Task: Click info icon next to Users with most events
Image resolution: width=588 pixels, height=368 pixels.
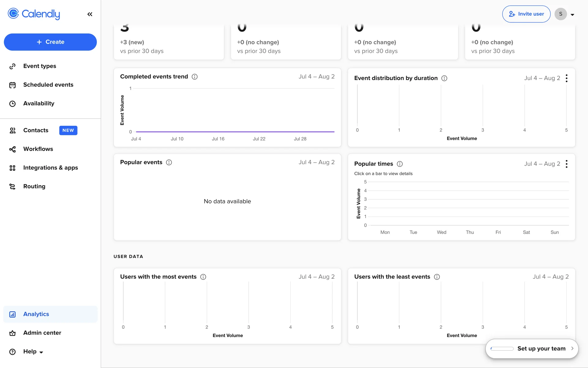Action: point(203,277)
